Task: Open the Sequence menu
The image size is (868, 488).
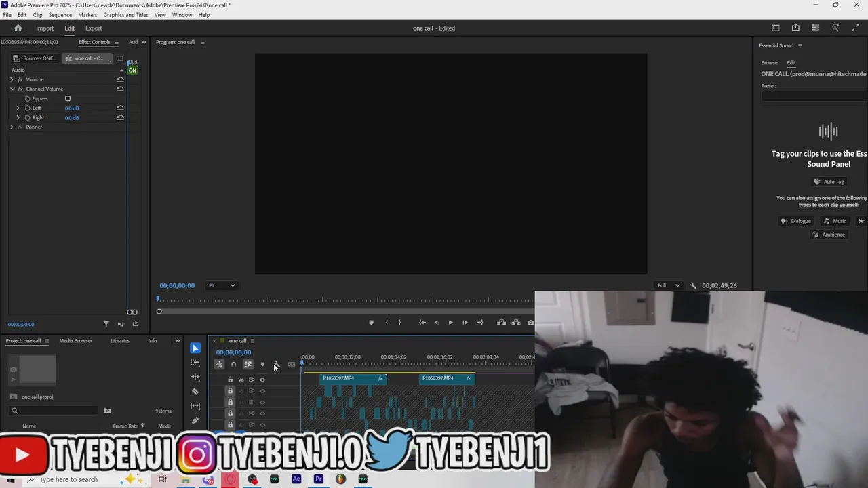Action: pyautogui.click(x=60, y=15)
